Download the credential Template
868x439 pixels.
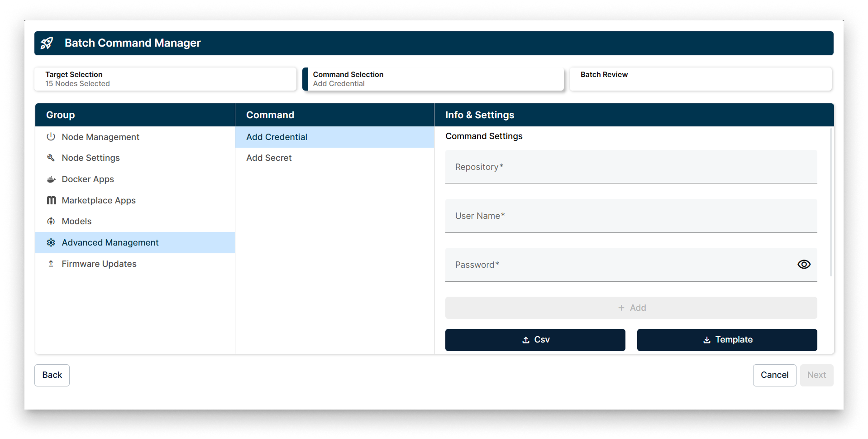tap(727, 340)
